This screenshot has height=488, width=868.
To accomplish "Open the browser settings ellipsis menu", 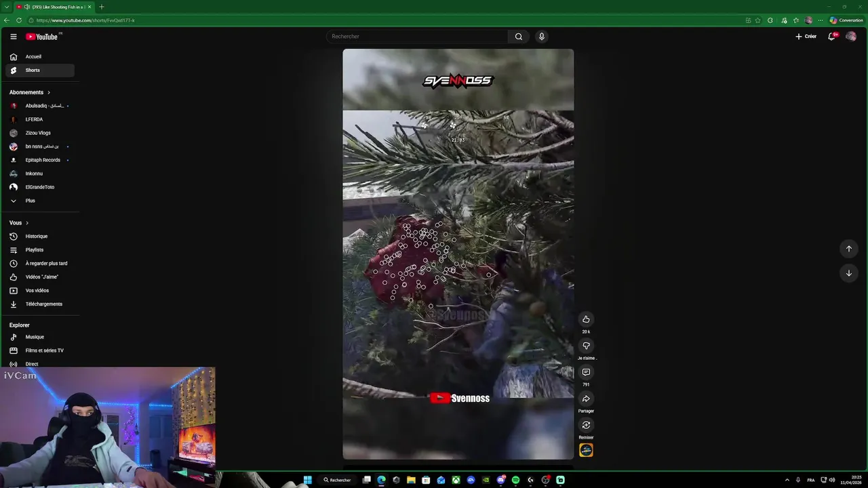I will pyautogui.click(x=820, y=20).
